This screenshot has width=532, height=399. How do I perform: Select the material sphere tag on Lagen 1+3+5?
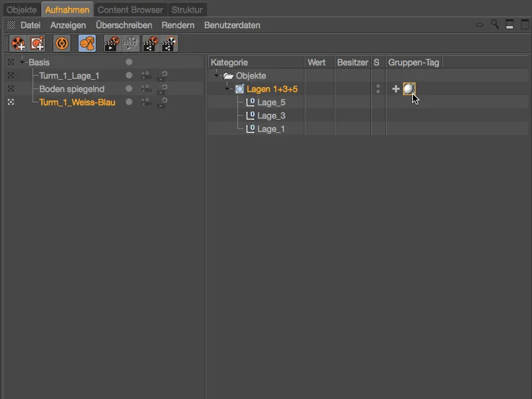(409, 89)
